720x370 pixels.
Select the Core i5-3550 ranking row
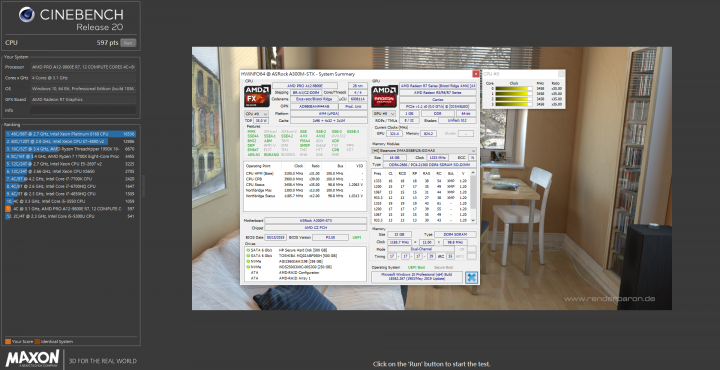tap(70, 201)
